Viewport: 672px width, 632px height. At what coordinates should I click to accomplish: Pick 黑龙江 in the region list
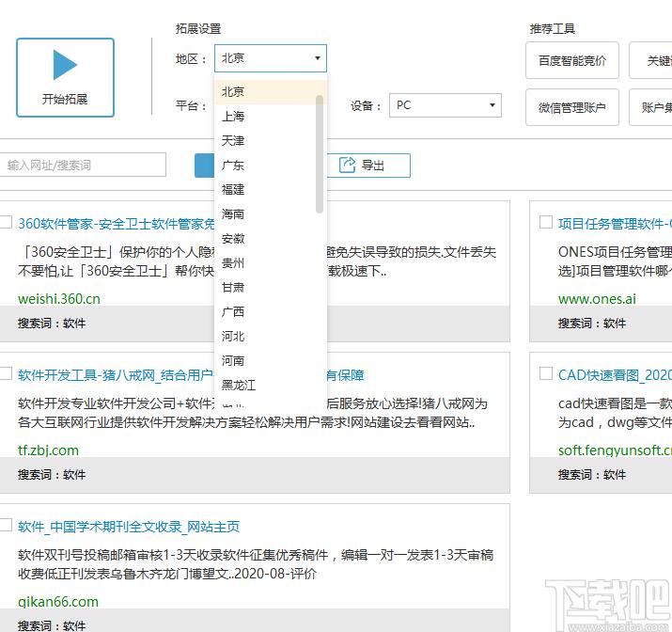[x=271, y=385]
